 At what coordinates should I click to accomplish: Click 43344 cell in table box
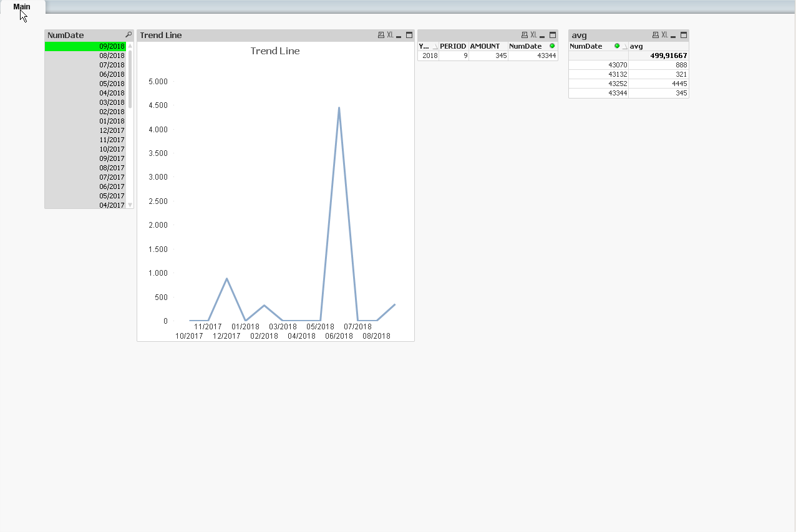click(x=533, y=56)
